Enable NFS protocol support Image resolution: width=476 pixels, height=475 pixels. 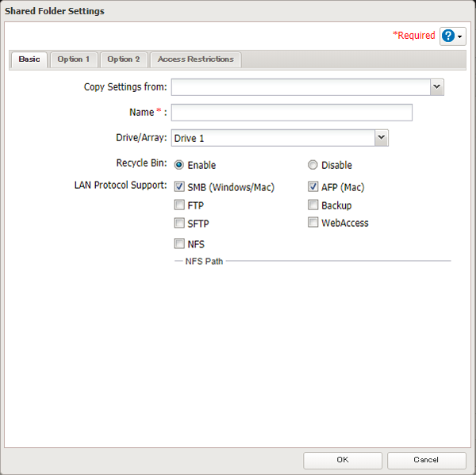tap(179, 243)
